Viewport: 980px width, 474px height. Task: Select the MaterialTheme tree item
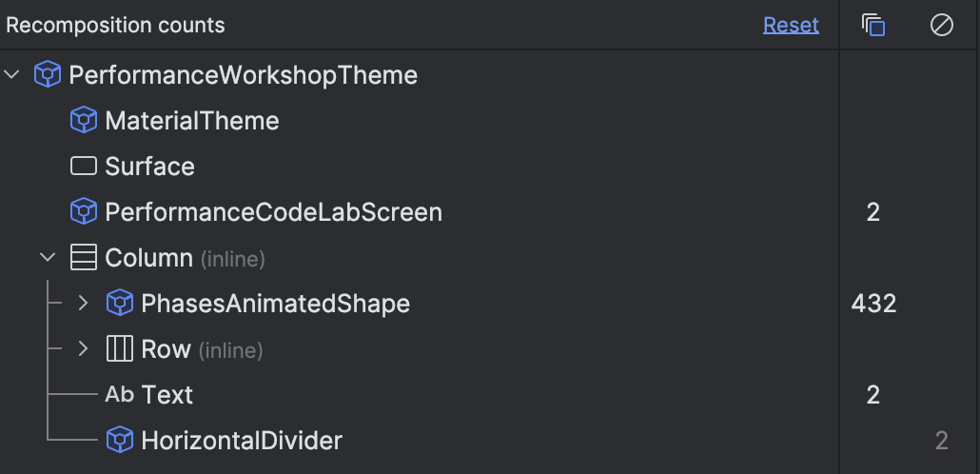point(192,121)
